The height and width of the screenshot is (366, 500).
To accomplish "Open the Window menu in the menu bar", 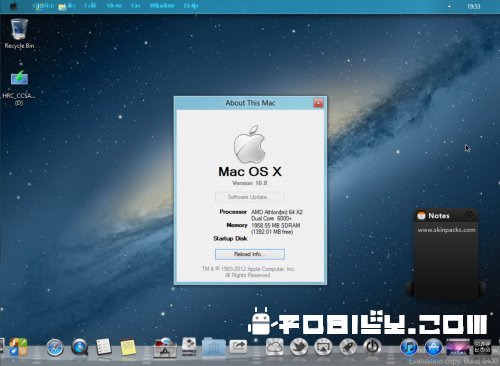I will 162,6.
